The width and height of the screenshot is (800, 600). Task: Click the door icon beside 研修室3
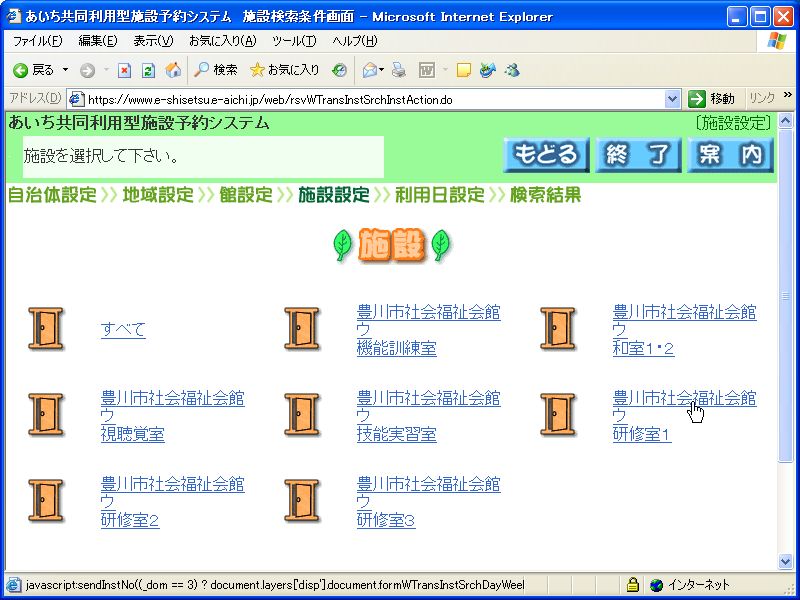coord(301,501)
